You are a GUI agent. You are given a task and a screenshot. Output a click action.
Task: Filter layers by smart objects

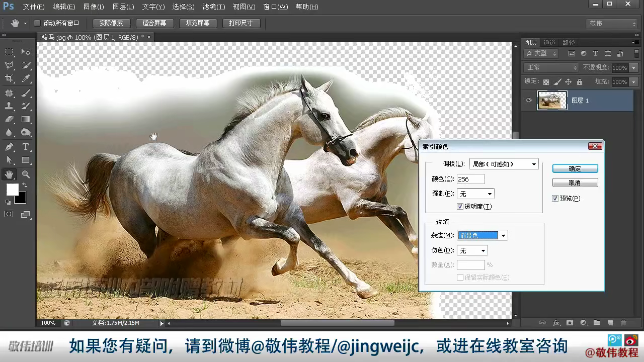pyautogui.click(x=620, y=53)
